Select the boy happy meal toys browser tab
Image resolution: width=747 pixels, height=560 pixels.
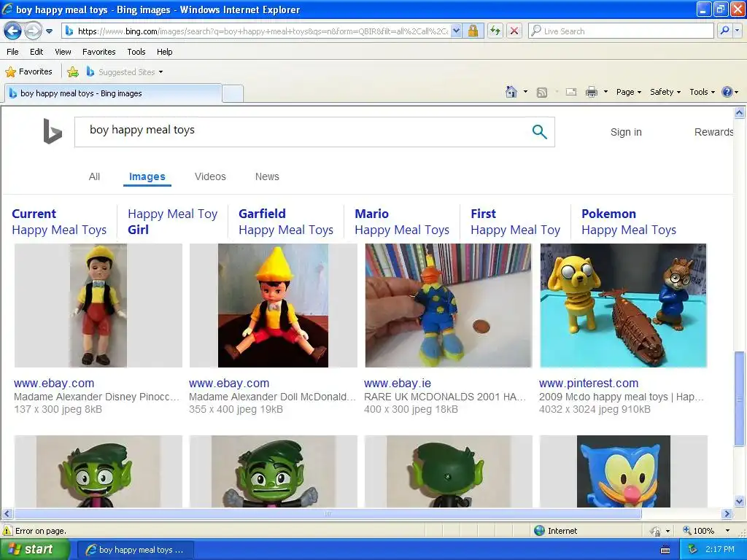[113, 93]
